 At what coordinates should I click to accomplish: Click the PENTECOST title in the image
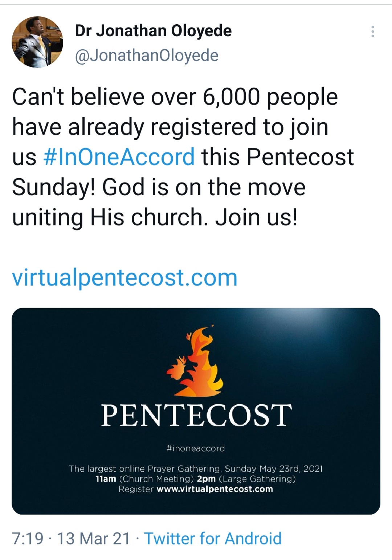[196, 416]
